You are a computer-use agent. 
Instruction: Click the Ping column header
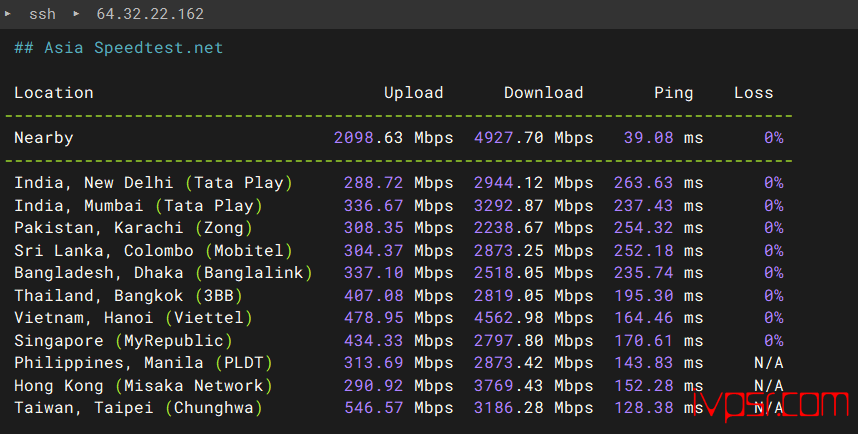[674, 93]
